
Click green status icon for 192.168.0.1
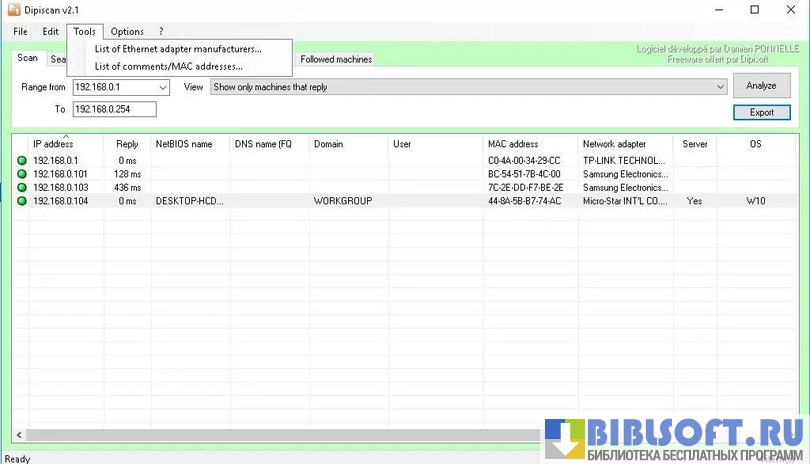22,160
